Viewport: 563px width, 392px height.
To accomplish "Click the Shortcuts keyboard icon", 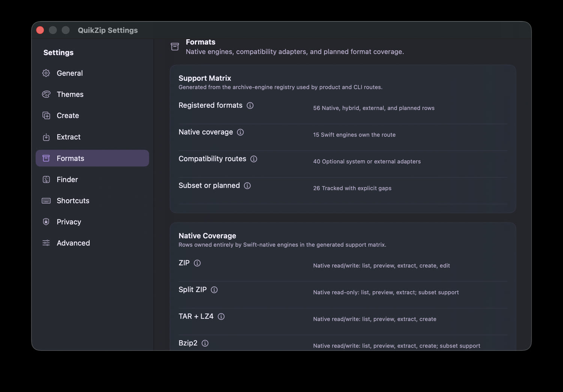I will pyautogui.click(x=46, y=201).
